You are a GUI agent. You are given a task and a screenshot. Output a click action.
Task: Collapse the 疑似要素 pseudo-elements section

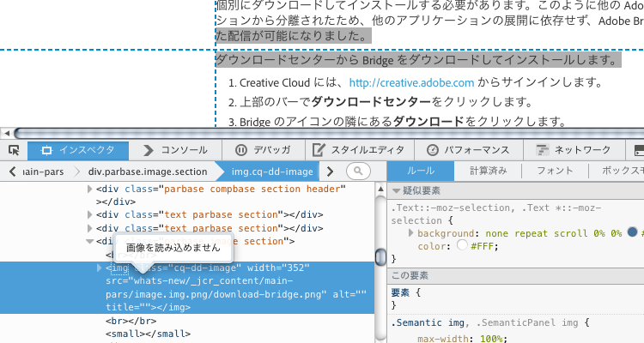[397, 191]
